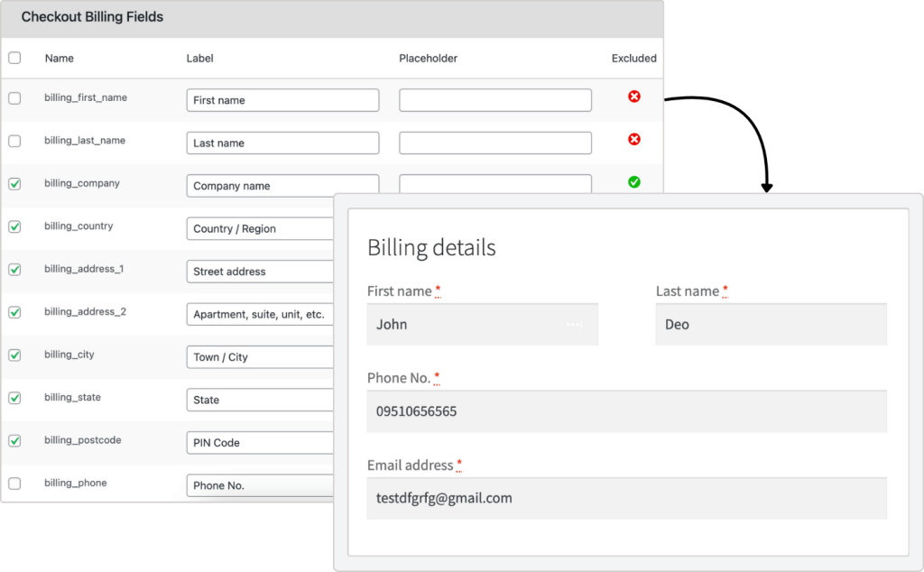The height and width of the screenshot is (572, 924).
Task: Uncheck the billing_state row checkbox
Action: 14,398
